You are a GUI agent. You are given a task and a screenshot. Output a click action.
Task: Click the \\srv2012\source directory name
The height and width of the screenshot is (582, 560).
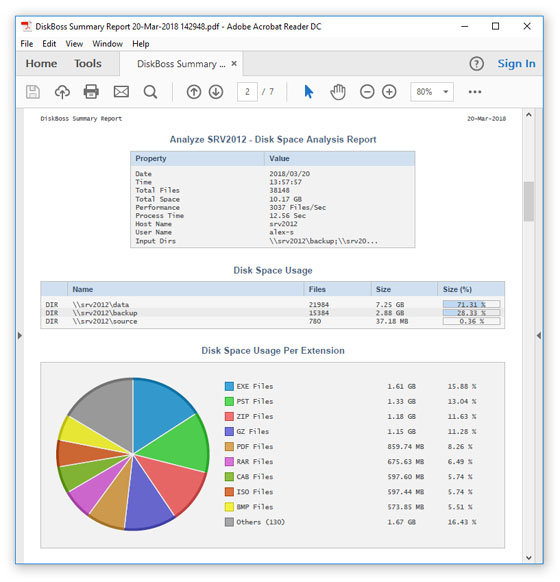[x=105, y=321]
